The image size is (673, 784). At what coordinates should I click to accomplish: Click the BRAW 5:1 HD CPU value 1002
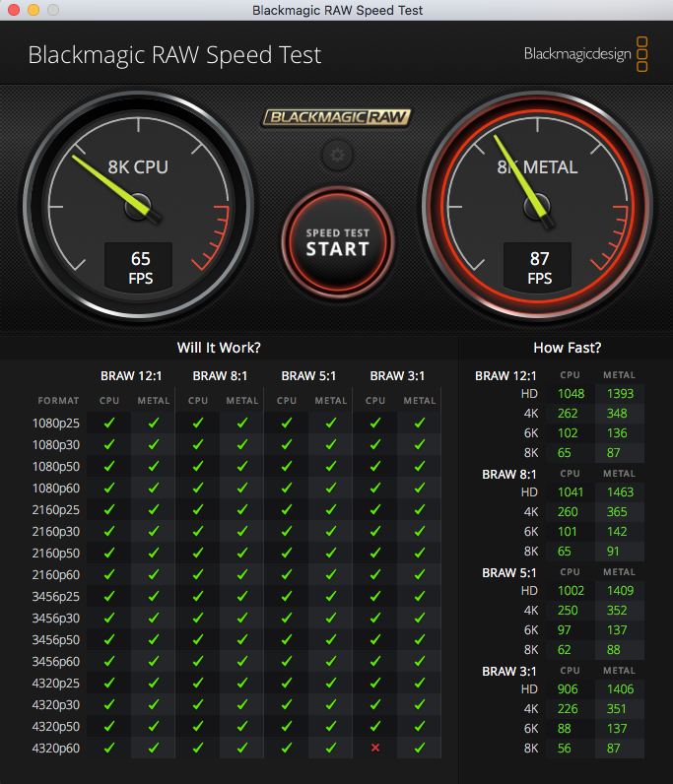pyautogui.click(x=571, y=591)
